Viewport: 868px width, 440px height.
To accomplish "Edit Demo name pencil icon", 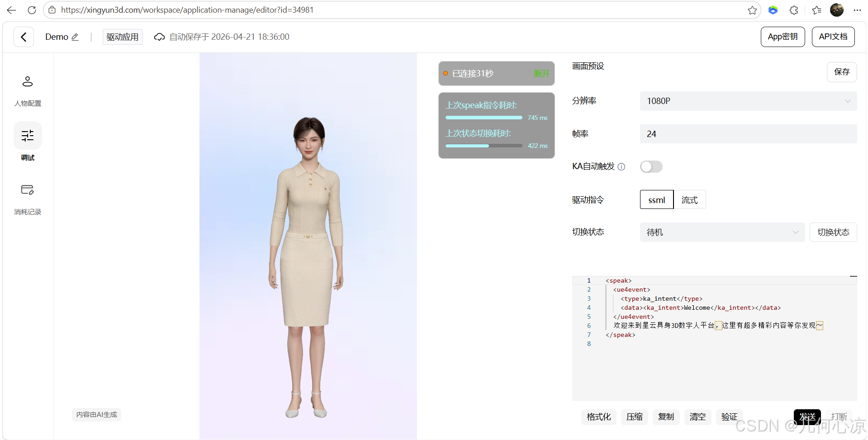I will [75, 37].
